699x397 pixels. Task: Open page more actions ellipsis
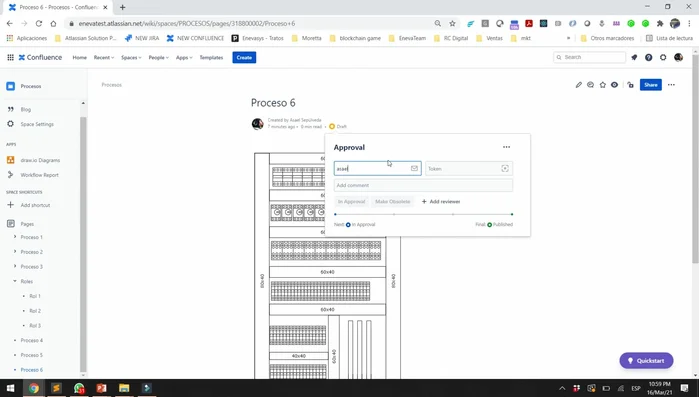[671, 85]
